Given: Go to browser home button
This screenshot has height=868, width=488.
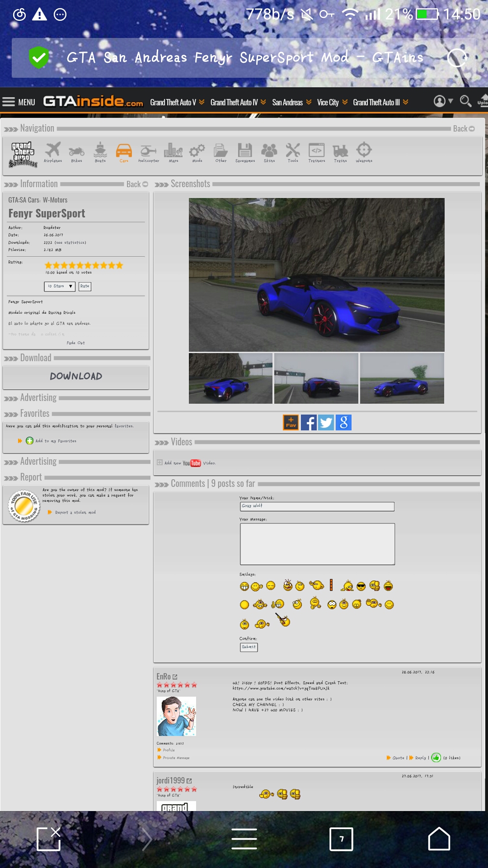Looking at the screenshot, I should tap(439, 839).
